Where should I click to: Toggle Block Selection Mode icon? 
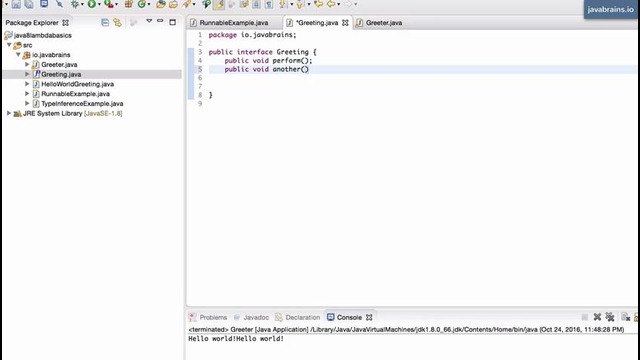point(256,4)
